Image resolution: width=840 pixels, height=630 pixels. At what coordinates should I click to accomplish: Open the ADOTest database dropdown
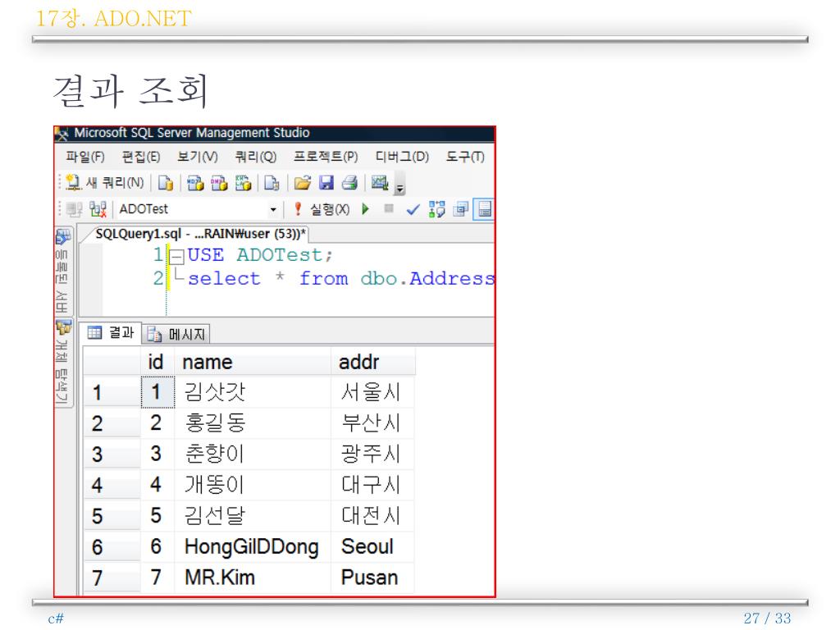point(273,209)
